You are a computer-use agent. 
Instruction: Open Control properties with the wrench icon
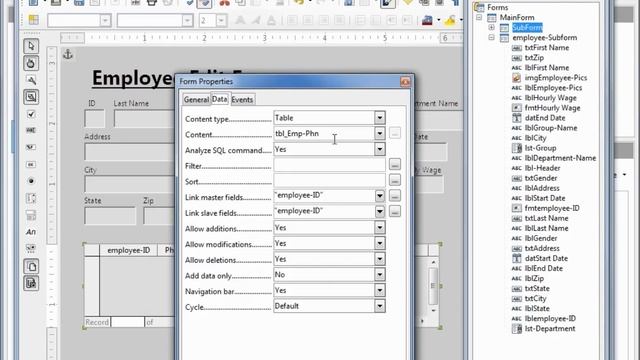point(31,80)
